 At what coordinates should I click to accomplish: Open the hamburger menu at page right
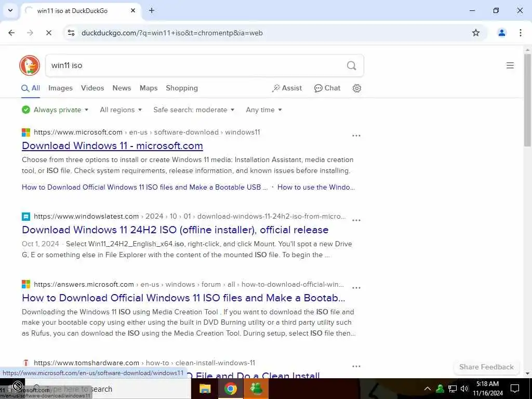point(510,65)
